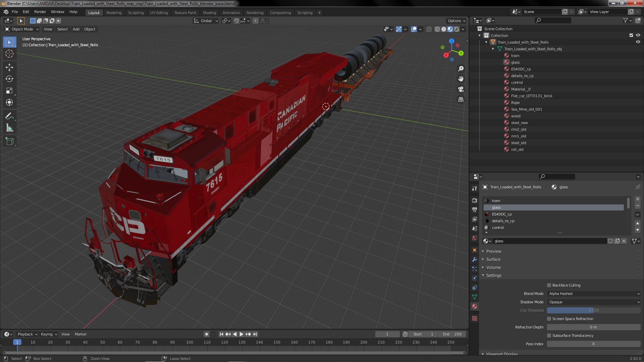Hide Train_Loaded_with_Steel_Rolls object in outliner
The image size is (644, 362).
pos(638,42)
